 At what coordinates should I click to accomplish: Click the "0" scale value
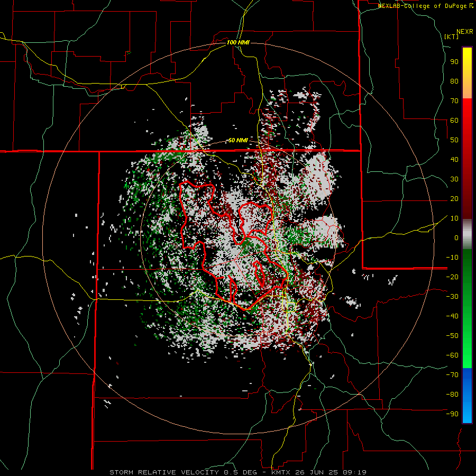click(x=456, y=238)
